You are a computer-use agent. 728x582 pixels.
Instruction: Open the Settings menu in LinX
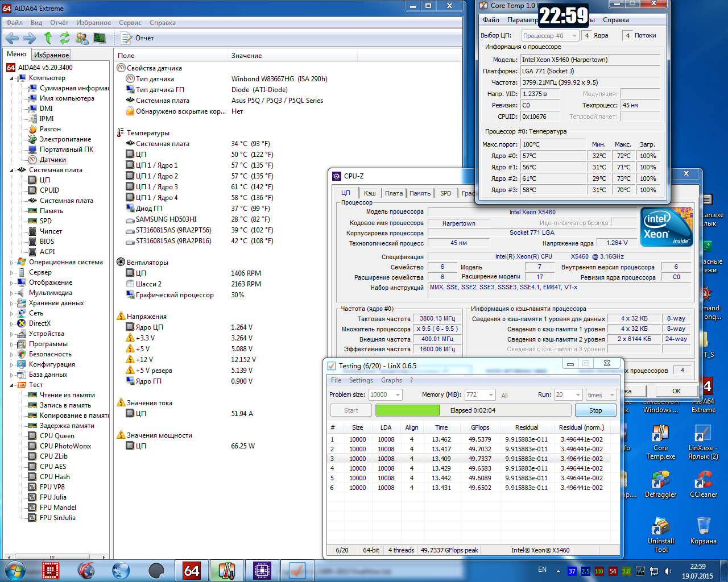click(361, 380)
